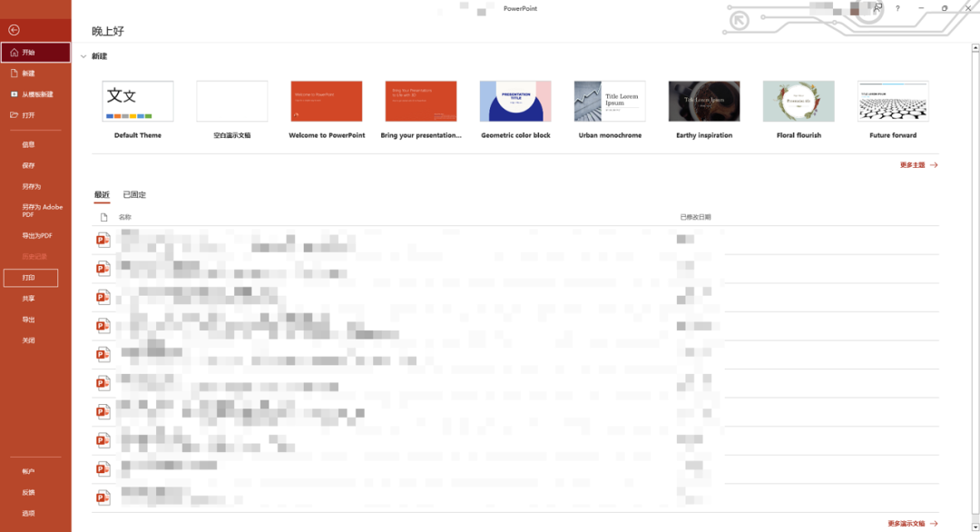Follow the 更多演示文稿 link

913,524
